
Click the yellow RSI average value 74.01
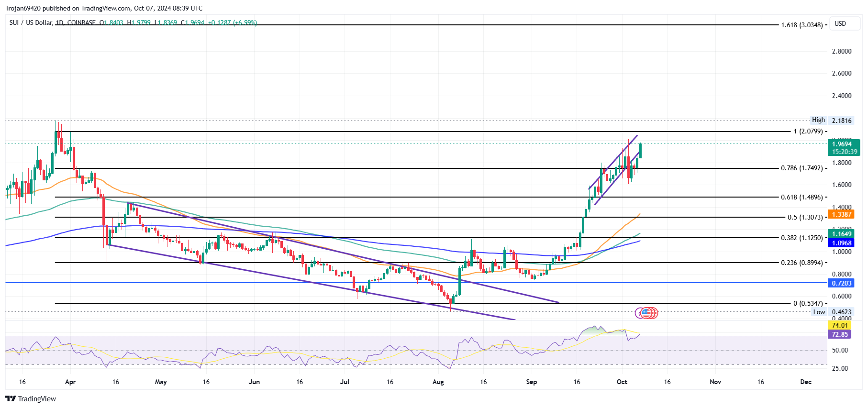pos(839,325)
